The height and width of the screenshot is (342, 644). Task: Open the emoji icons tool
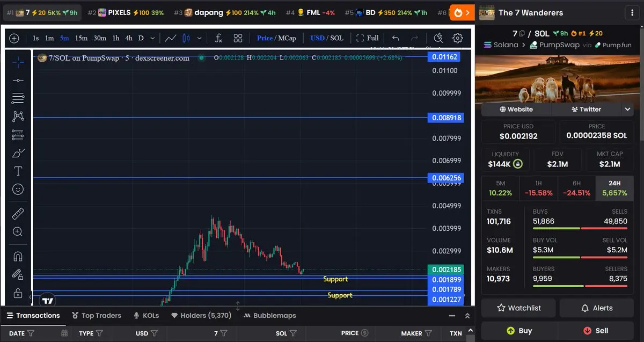(18, 190)
